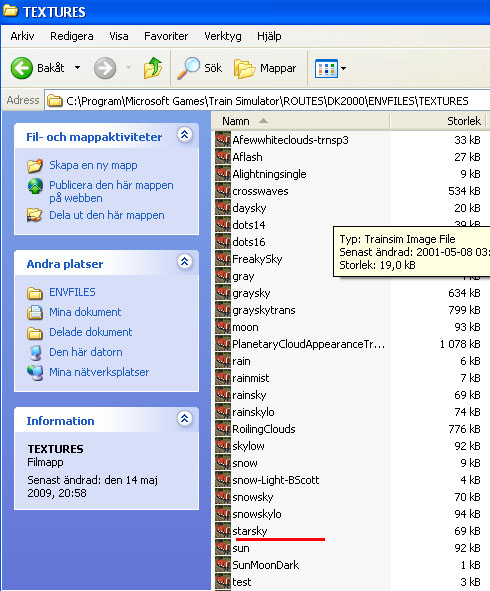
Task: Click the Den här datorn computer icon
Action: pos(35,352)
